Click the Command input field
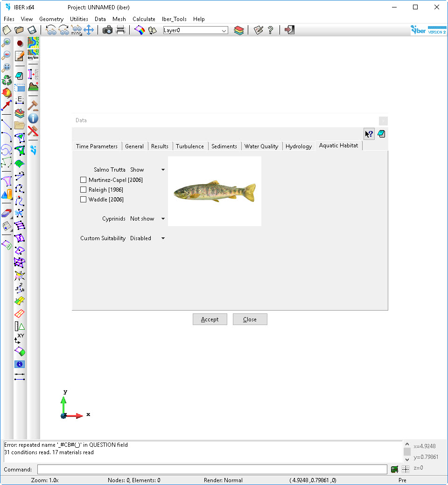The height and width of the screenshot is (485, 448). click(212, 470)
